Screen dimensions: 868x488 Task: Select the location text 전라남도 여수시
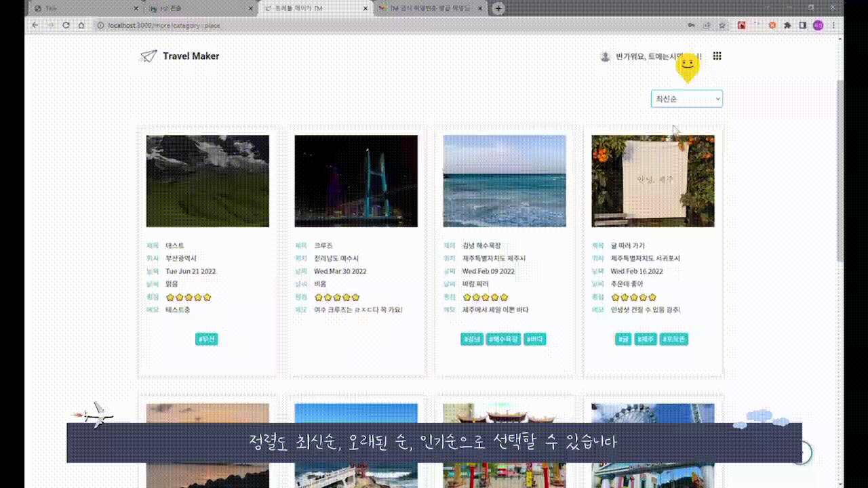336,258
